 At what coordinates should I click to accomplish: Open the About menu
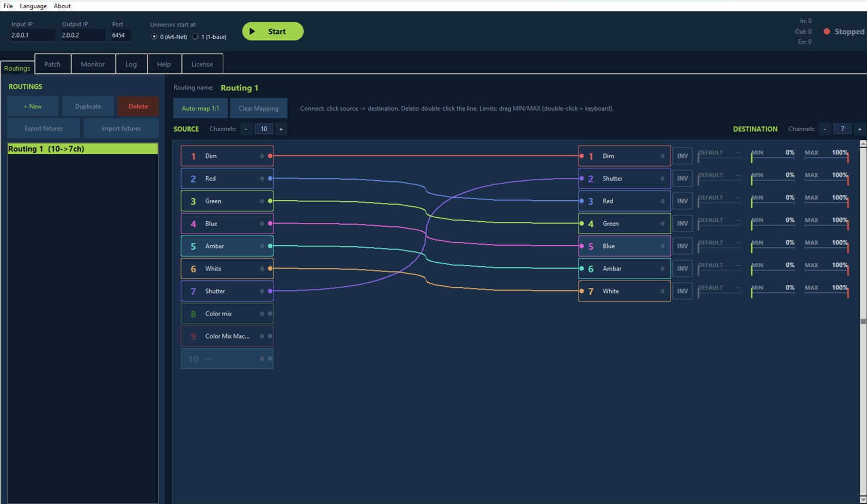[x=62, y=6]
